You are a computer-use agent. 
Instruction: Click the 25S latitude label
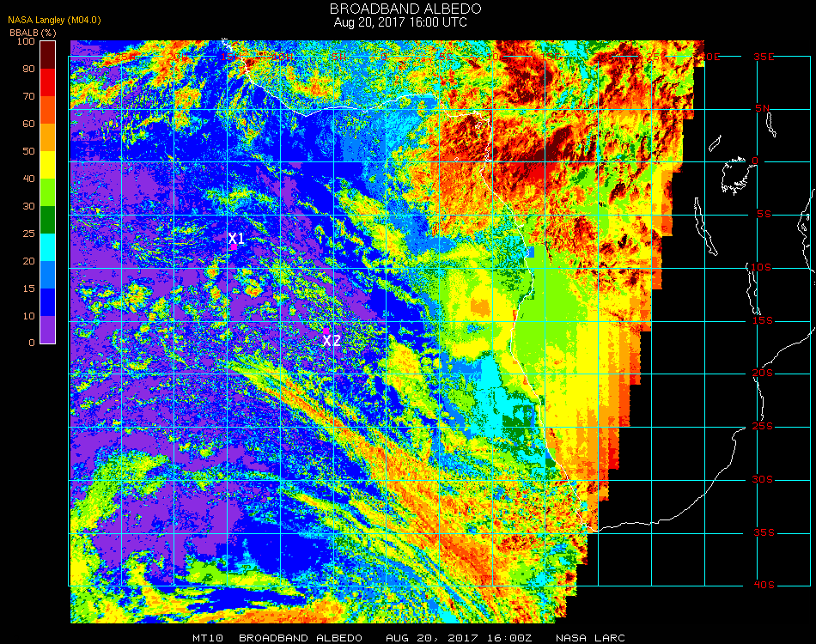coord(763,427)
